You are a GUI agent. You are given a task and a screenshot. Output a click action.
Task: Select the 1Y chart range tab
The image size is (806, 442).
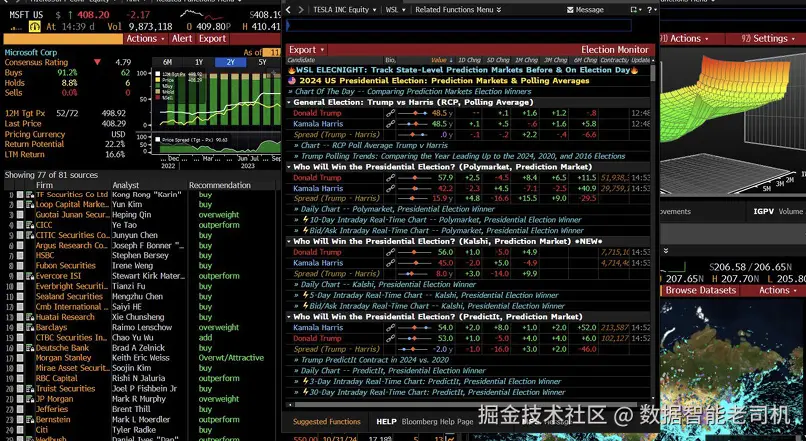(199, 62)
